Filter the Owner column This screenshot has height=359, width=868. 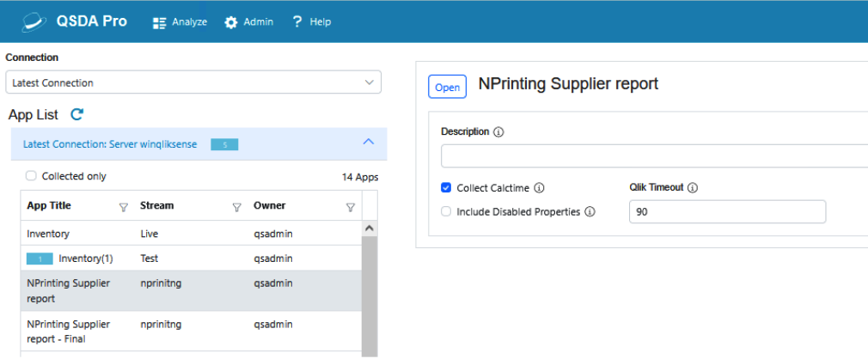(351, 208)
